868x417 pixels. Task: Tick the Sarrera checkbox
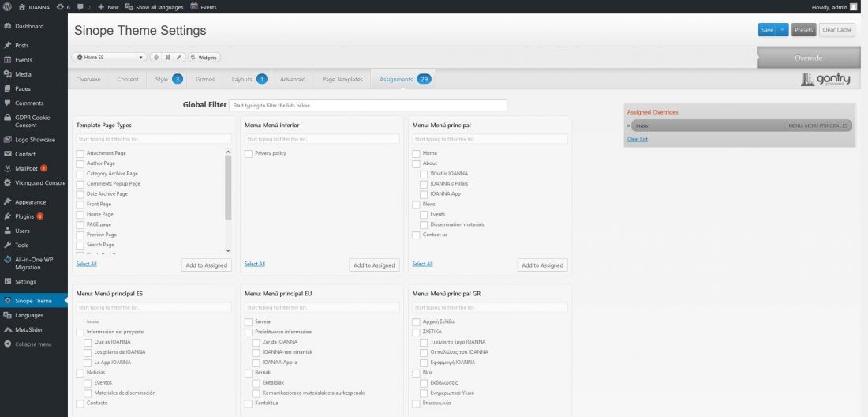tap(249, 321)
